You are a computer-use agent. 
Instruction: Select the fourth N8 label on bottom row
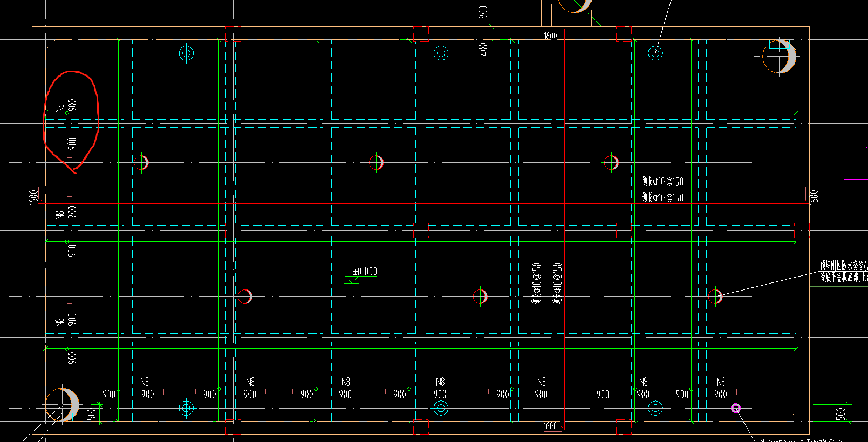[440, 382]
